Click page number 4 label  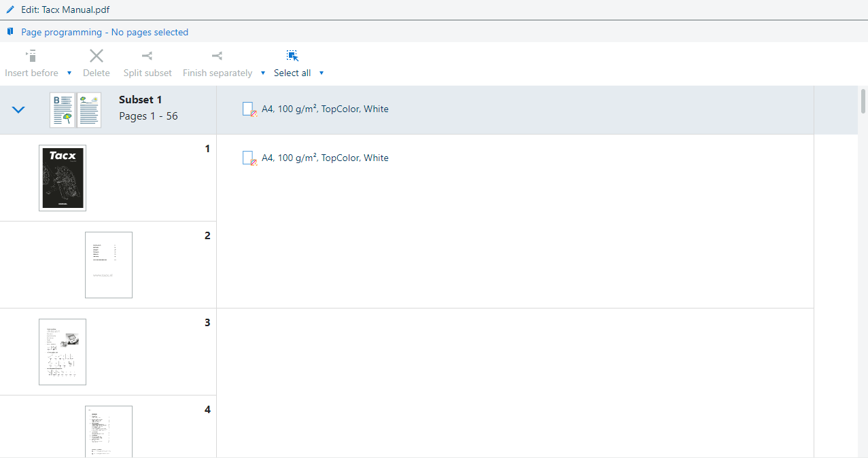click(x=207, y=410)
